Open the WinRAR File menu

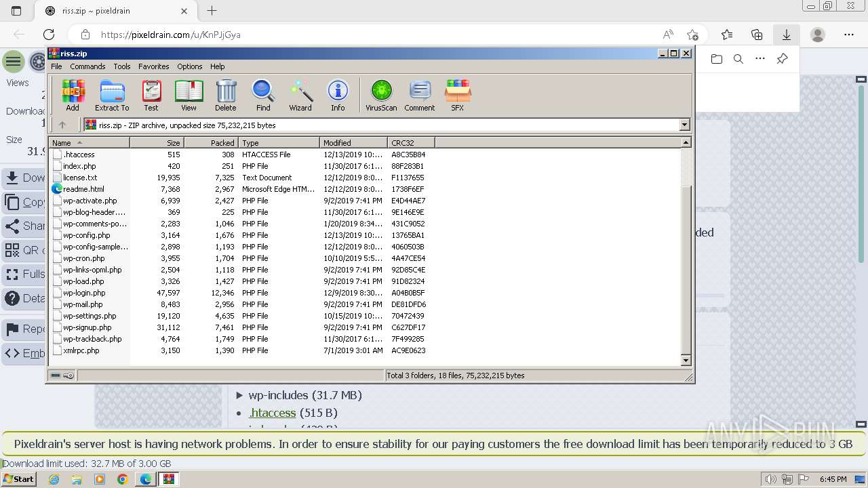pyautogui.click(x=56, y=66)
